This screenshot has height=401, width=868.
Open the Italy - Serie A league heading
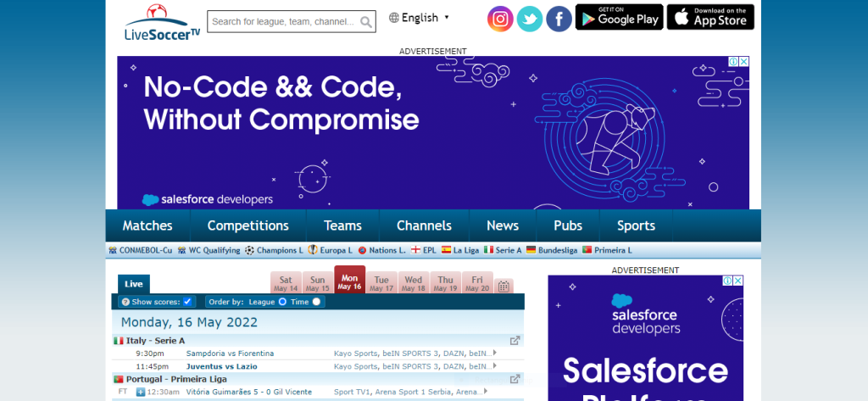pos(155,341)
